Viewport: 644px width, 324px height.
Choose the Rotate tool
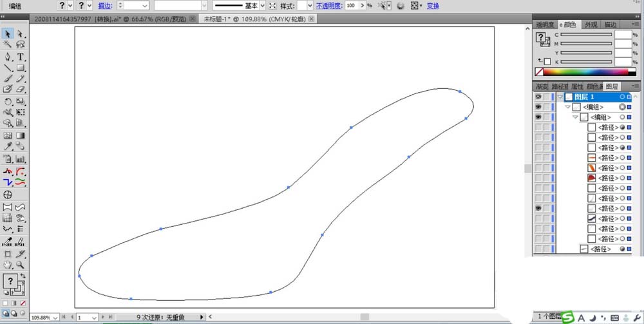pos(8,101)
